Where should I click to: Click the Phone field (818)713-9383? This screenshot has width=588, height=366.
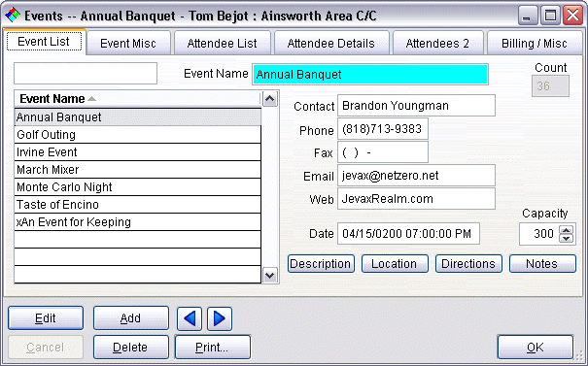[x=383, y=129]
